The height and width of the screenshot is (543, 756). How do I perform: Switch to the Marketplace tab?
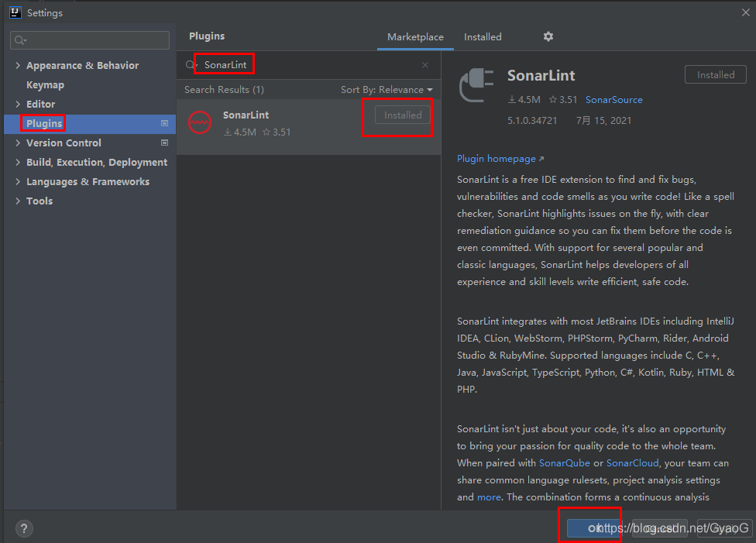[415, 37]
